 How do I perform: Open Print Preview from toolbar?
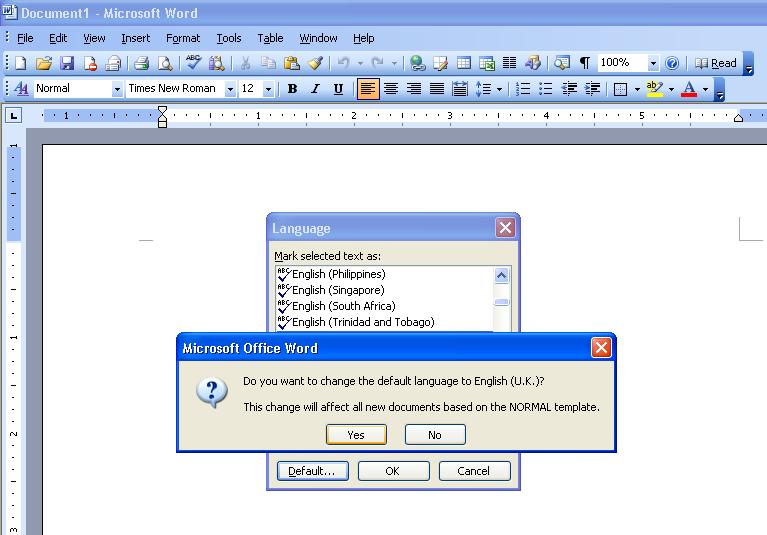(x=165, y=63)
